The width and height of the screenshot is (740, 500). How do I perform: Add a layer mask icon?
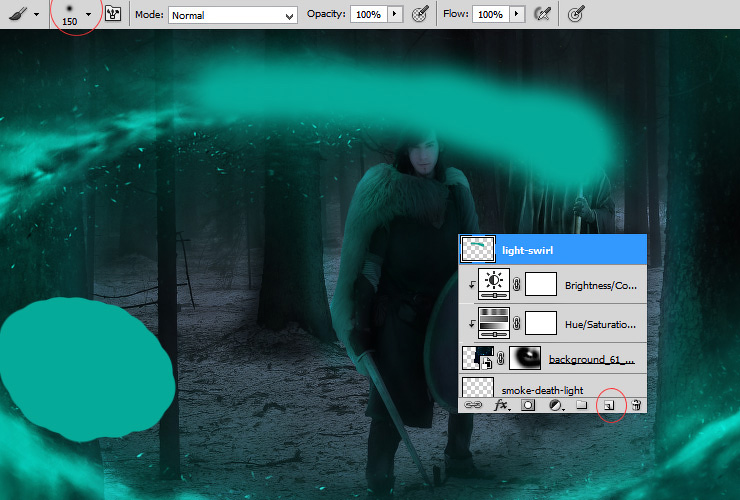[x=528, y=405]
